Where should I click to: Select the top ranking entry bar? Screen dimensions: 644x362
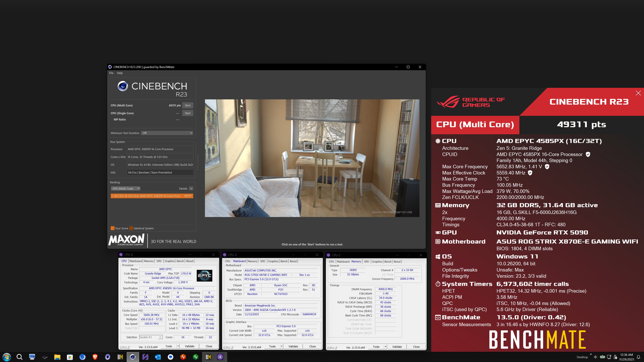click(x=152, y=196)
